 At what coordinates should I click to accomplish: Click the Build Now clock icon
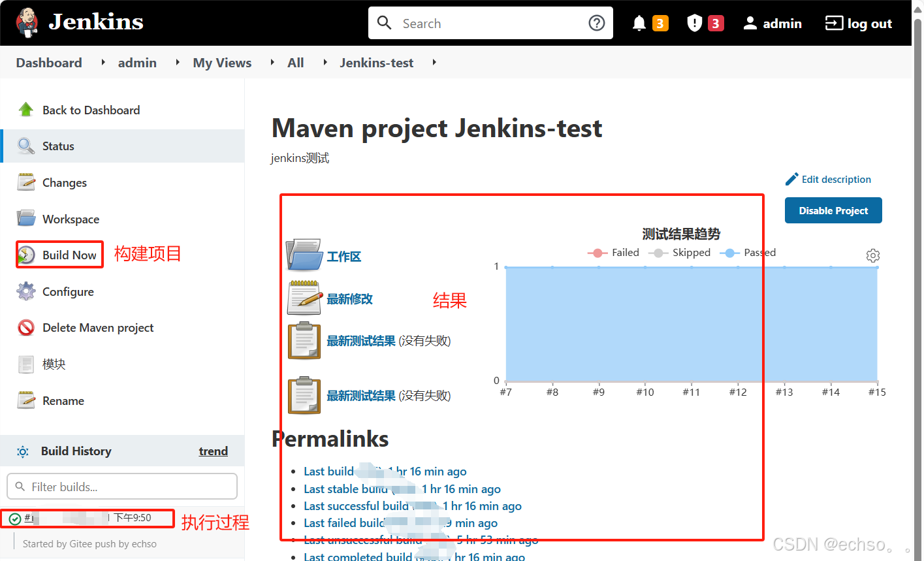(26, 255)
